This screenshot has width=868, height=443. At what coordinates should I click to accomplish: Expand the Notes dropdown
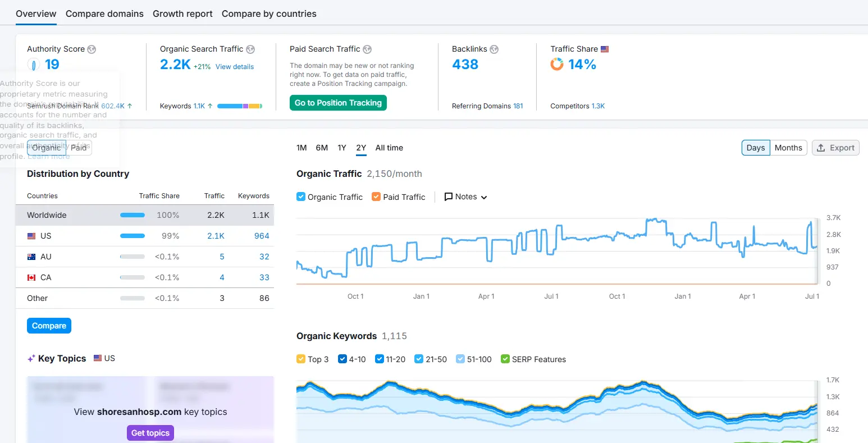465,197
